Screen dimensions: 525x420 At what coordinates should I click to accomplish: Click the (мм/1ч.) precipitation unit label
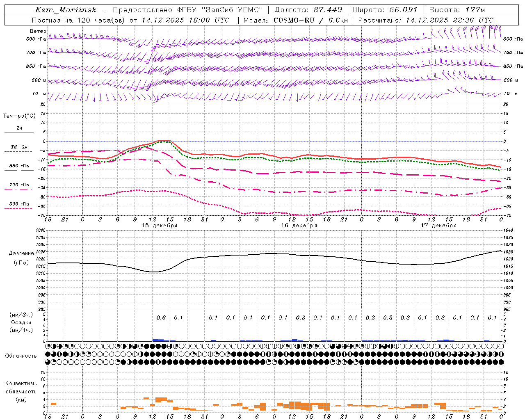click(x=21, y=331)
